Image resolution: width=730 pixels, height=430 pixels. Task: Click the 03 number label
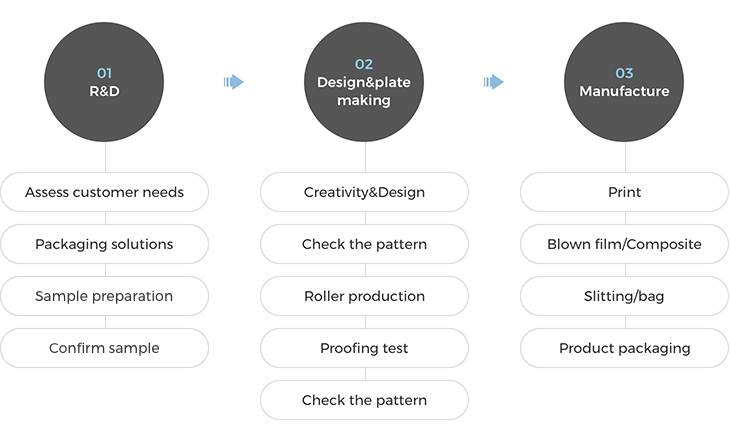tap(624, 73)
